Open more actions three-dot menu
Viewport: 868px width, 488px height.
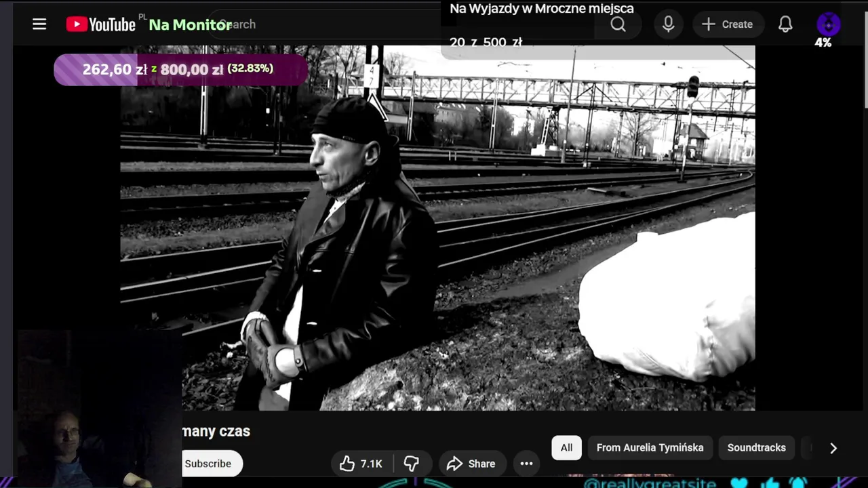coord(526,464)
